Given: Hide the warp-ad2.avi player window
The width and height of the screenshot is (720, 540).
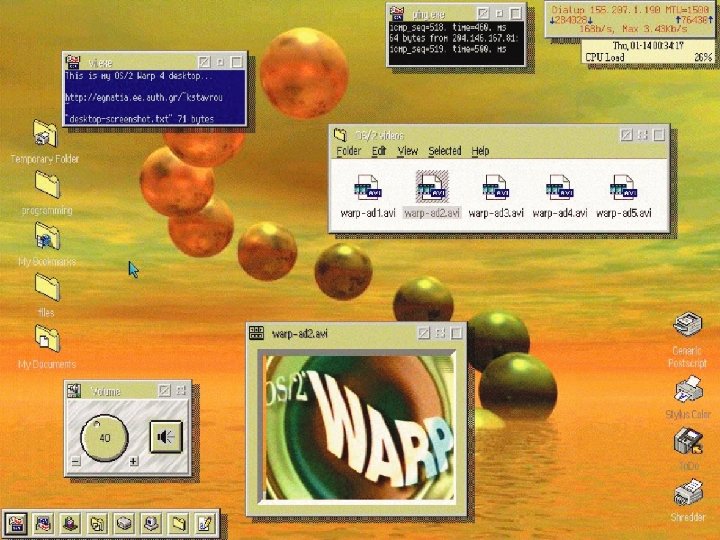Looking at the screenshot, I should [424, 333].
